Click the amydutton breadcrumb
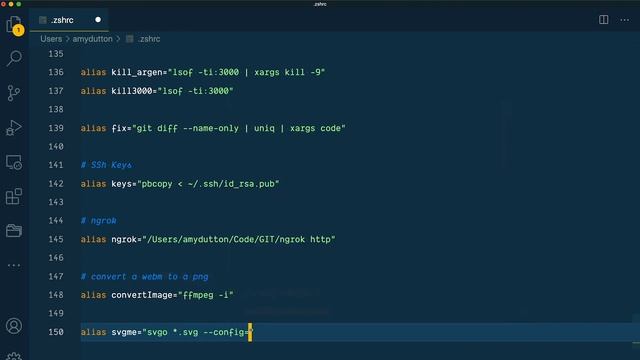 pos(92,39)
